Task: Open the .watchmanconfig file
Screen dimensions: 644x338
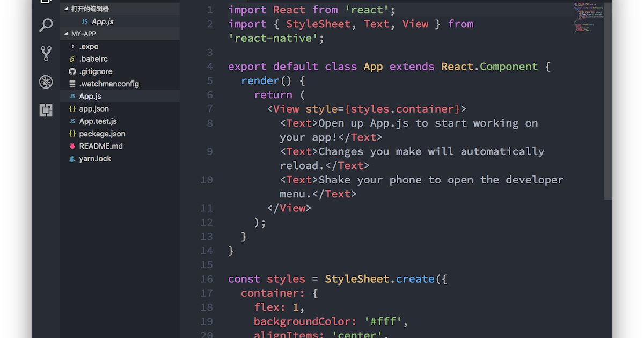Action: coord(104,84)
